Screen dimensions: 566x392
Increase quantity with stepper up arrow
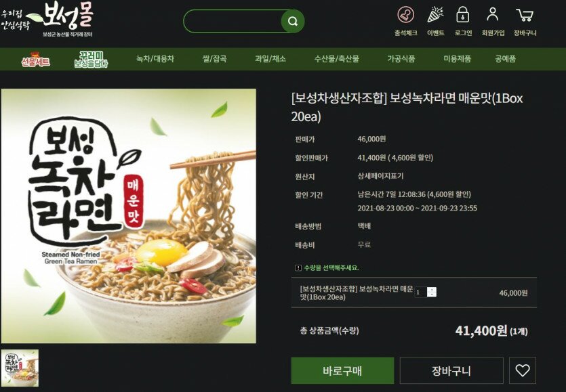click(432, 290)
